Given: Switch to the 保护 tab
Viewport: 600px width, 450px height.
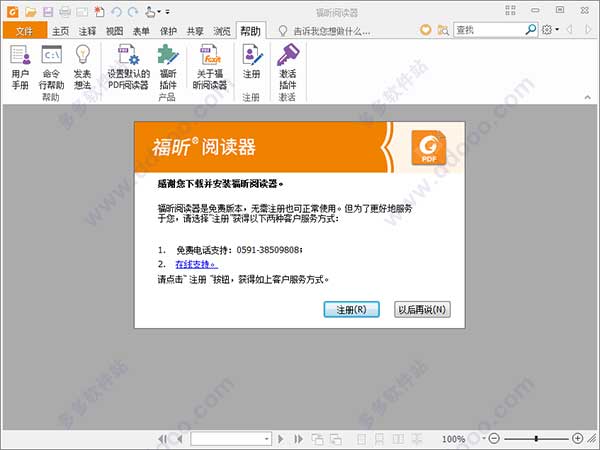Looking at the screenshot, I should tap(168, 31).
